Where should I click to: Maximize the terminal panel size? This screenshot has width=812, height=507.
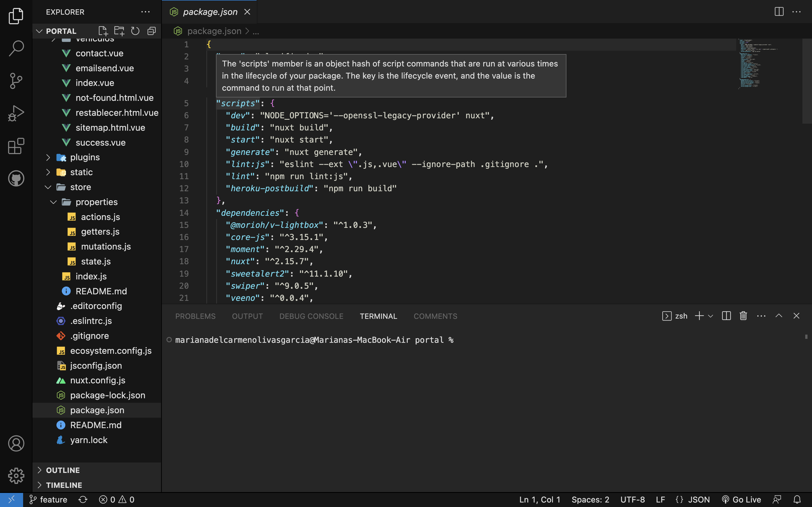[x=779, y=316]
